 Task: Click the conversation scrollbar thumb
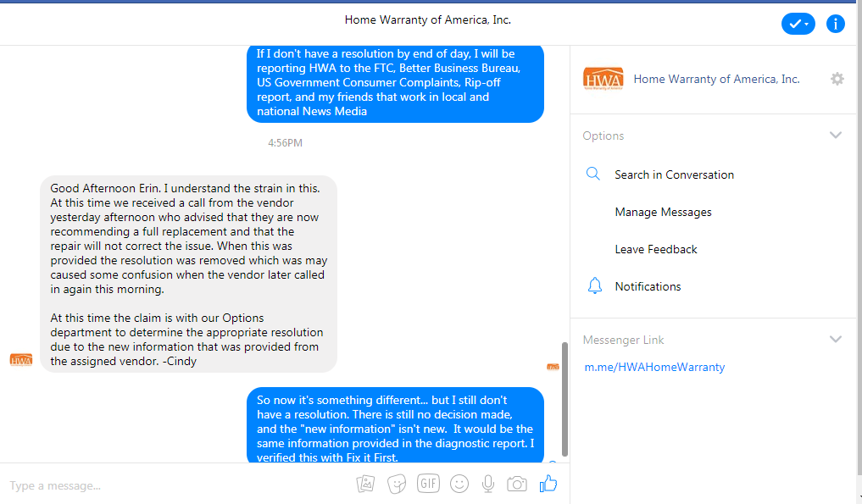click(x=564, y=399)
